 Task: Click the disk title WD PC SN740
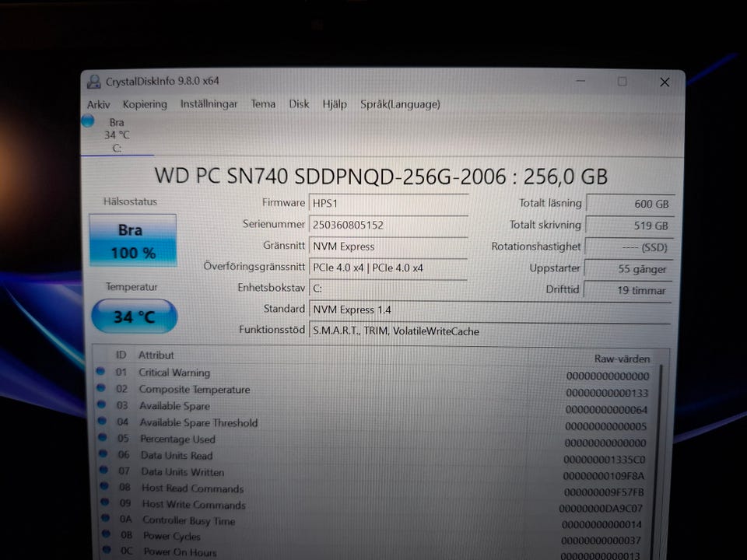pos(381,177)
